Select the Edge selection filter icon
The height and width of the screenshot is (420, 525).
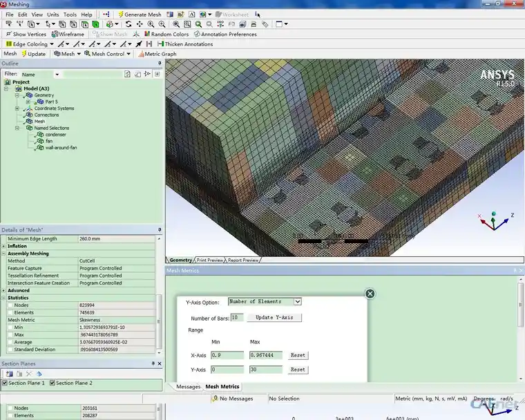pyautogui.click(x=73, y=24)
